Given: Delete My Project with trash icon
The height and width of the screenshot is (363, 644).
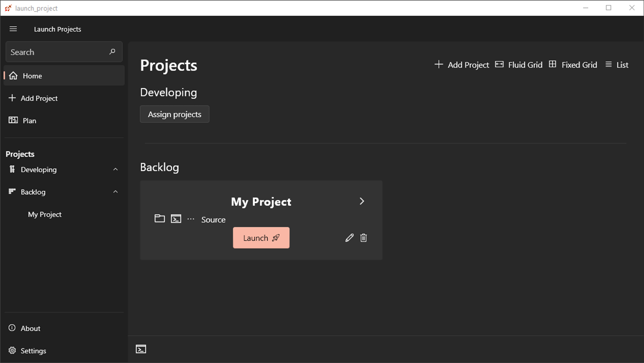Looking at the screenshot, I should point(364,238).
